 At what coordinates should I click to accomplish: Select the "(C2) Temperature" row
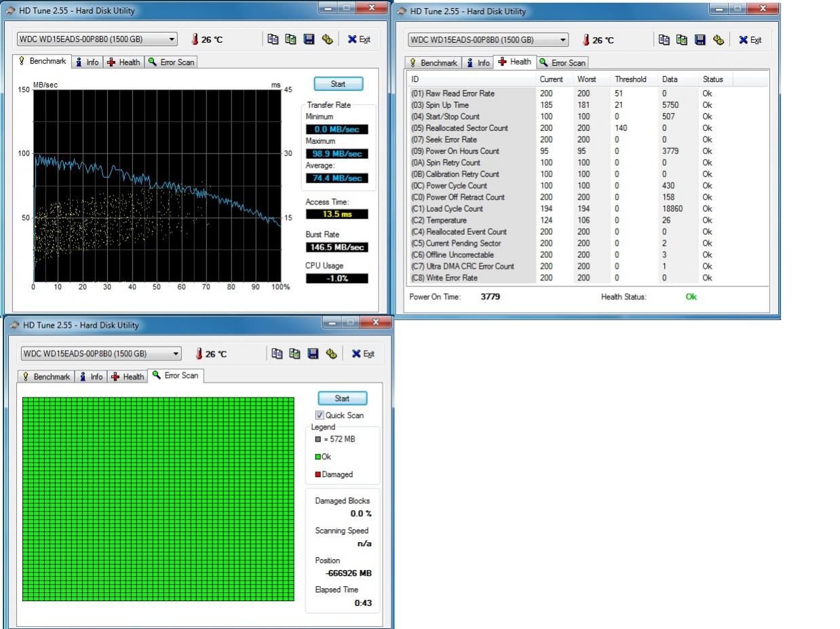[588, 221]
